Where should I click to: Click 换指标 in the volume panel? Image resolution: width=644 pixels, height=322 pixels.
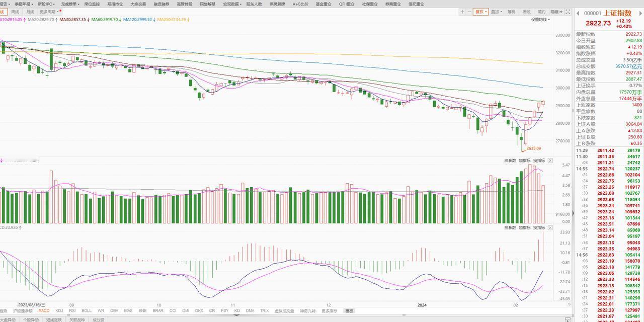[539, 160]
